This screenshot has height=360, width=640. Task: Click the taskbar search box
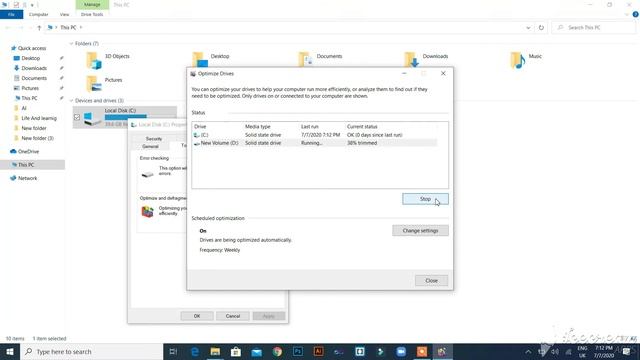(91, 351)
